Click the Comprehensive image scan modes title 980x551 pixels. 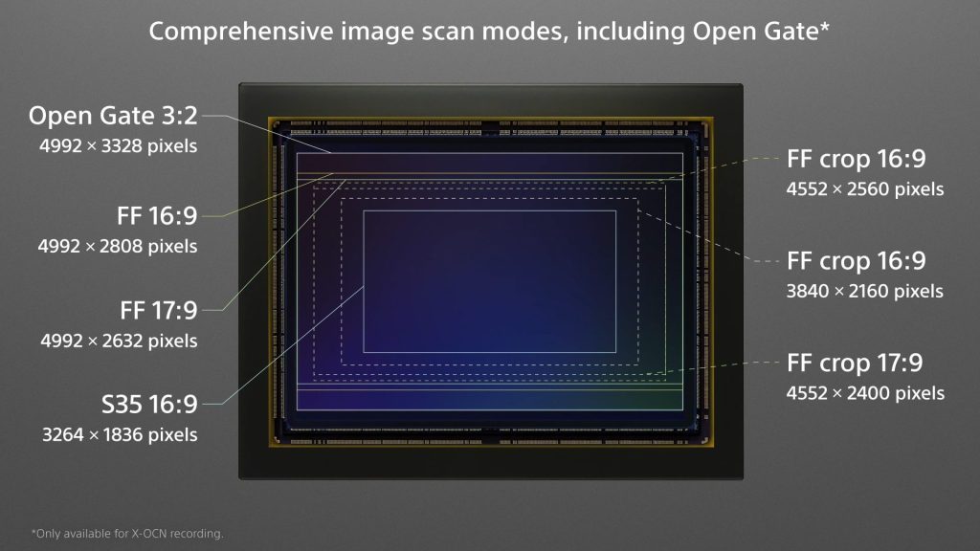click(x=489, y=32)
